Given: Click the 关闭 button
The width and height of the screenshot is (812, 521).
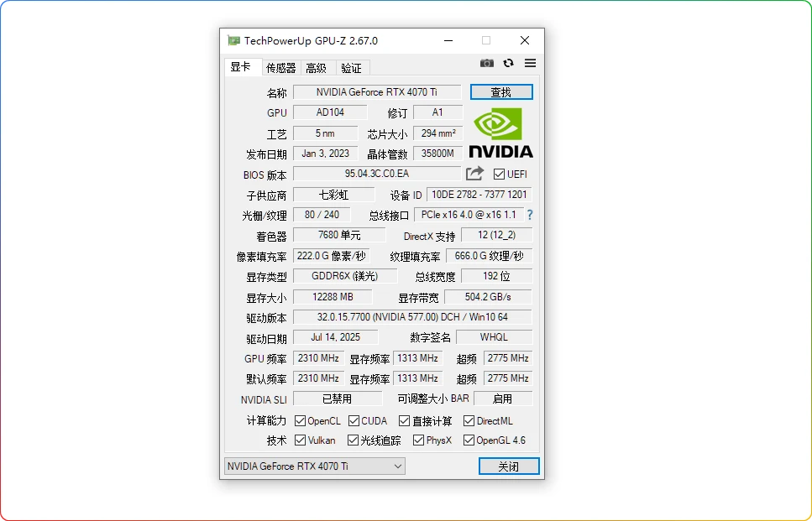Looking at the screenshot, I should pos(509,466).
